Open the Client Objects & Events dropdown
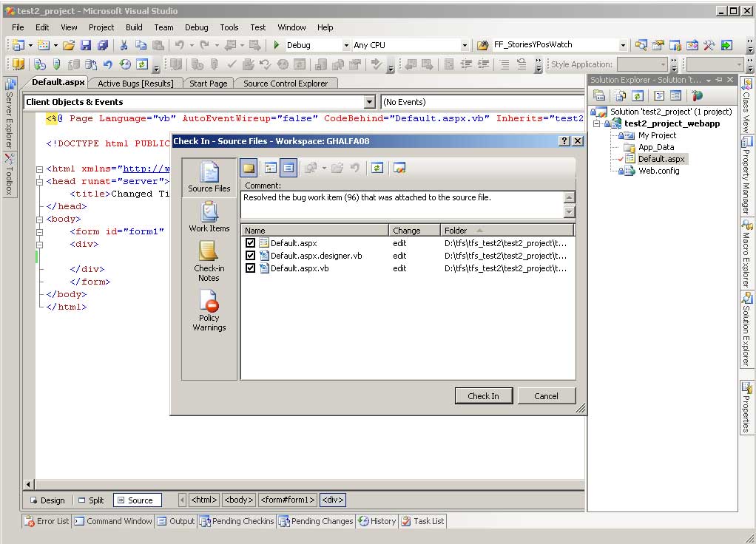Image resolution: width=756 pixels, height=544 pixels. 369,102
